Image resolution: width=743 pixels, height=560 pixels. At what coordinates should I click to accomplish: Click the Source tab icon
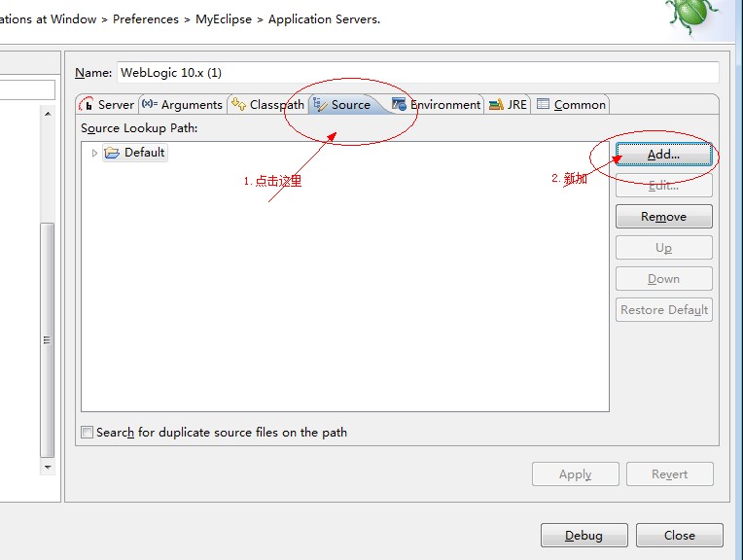point(320,104)
